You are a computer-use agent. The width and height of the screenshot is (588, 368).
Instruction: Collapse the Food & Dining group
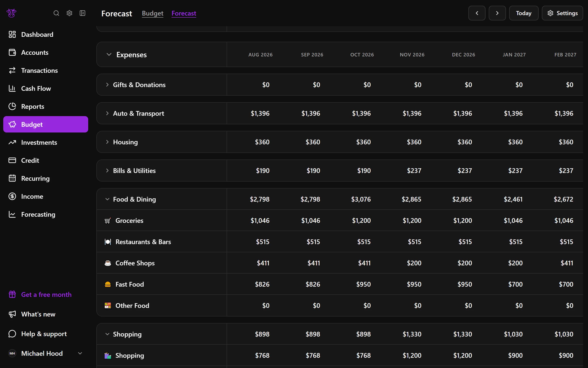107,199
